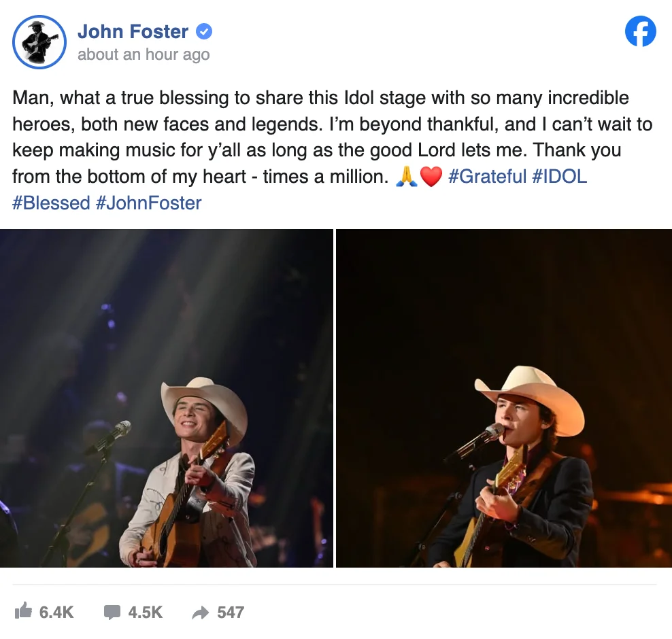View the left photo with white jacket
The height and width of the screenshot is (639, 672).
(167, 398)
